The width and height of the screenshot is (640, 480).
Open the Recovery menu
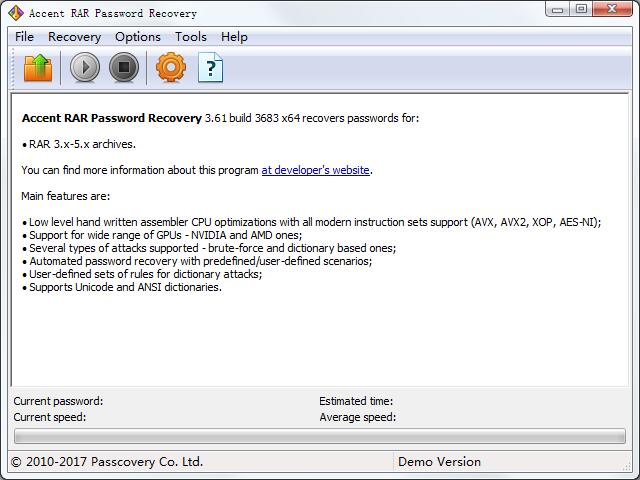[x=74, y=37]
